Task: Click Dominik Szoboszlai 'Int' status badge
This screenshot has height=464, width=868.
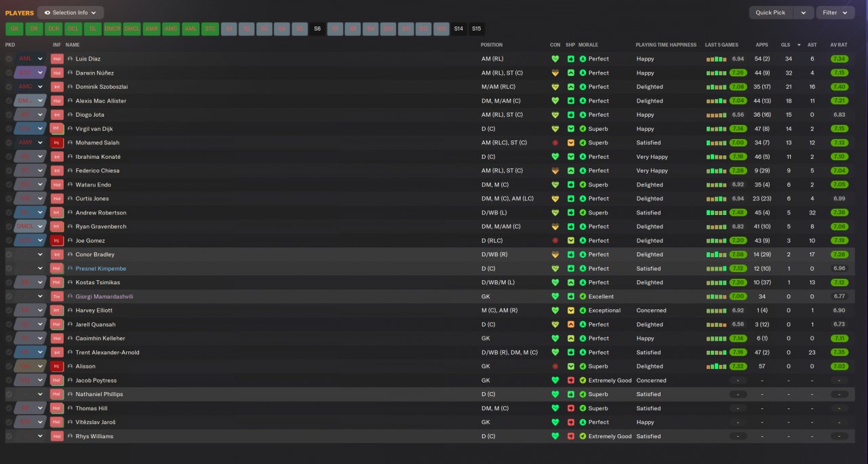Action: pos(57,87)
